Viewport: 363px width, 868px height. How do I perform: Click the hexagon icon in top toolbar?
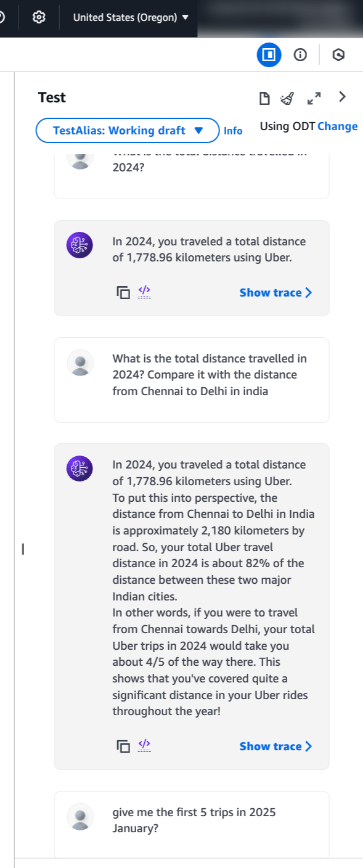(338, 55)
